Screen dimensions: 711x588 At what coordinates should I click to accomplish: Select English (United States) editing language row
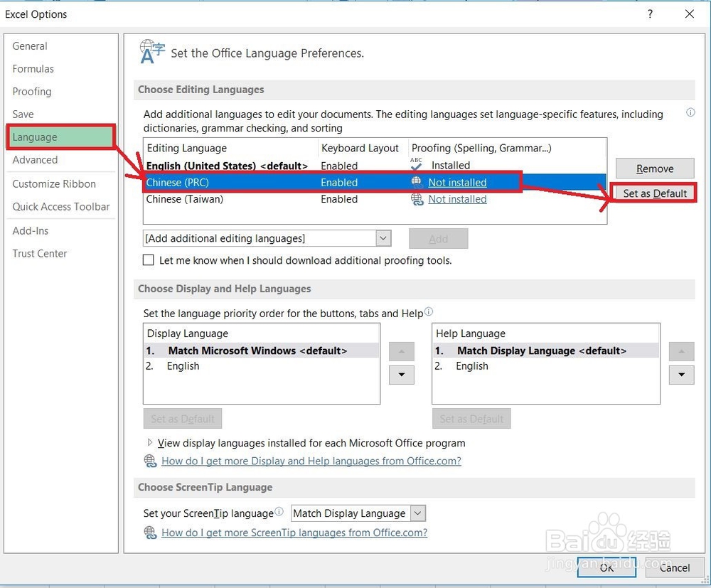click(375, 166)
